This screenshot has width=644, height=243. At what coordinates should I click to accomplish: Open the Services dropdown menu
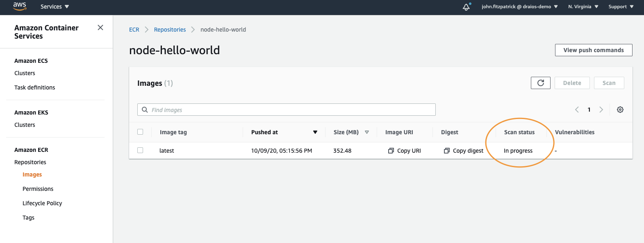(x=55, y=7)
